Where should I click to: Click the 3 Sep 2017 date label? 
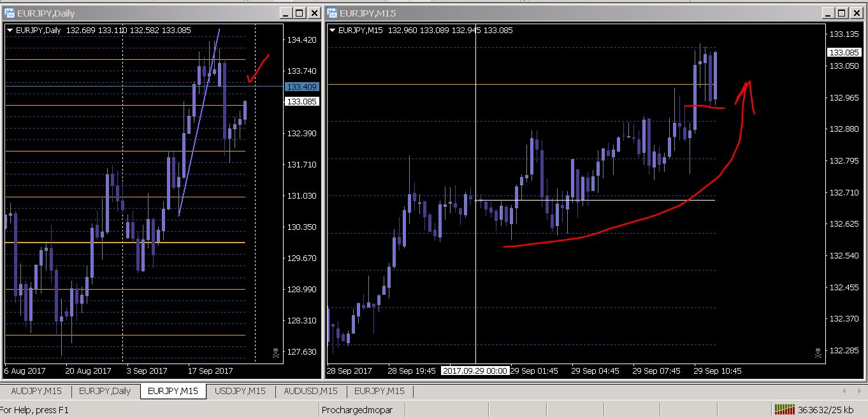147,371
